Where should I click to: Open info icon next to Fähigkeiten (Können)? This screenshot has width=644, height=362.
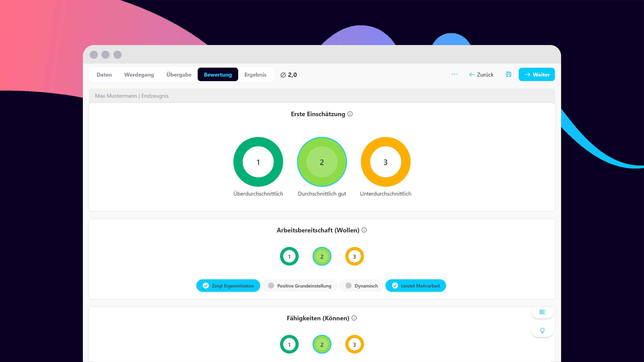(x=354, y=318)
